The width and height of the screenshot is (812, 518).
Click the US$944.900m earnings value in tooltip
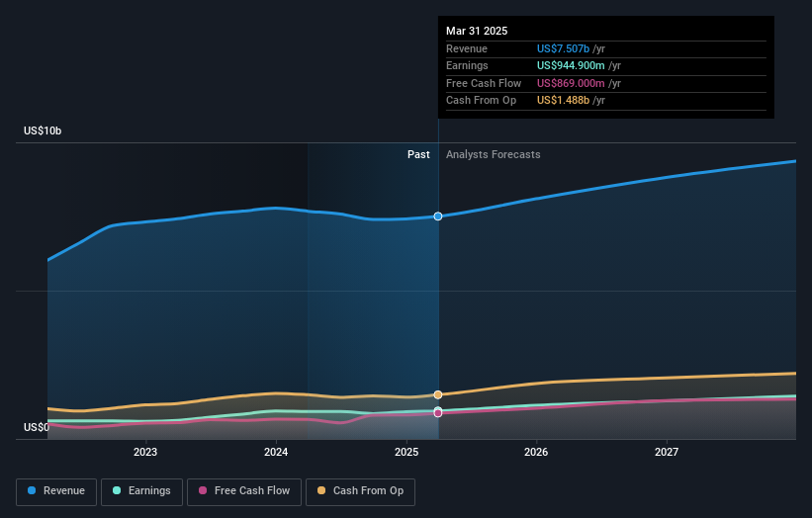point(571,65)
